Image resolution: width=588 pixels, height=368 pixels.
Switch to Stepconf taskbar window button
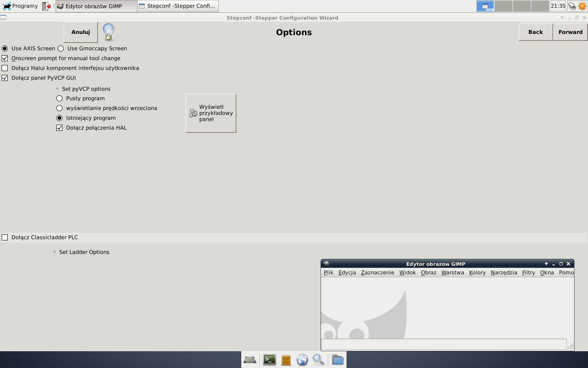pos(178,6)
